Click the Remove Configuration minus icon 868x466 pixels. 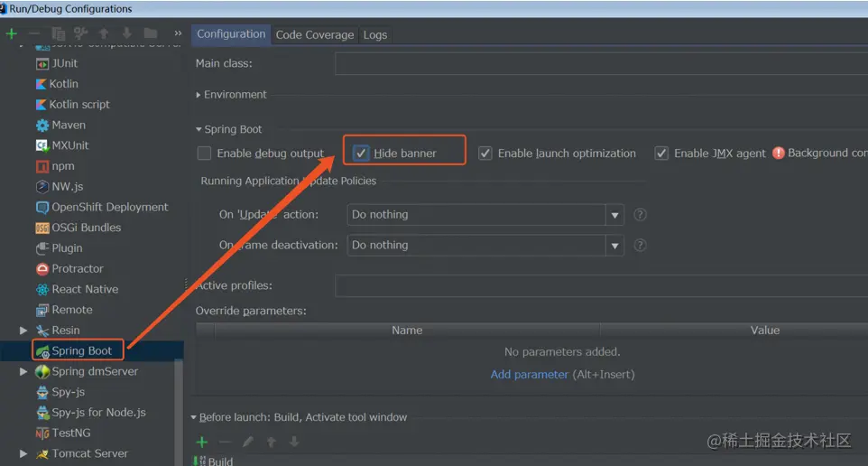point(34,33)
